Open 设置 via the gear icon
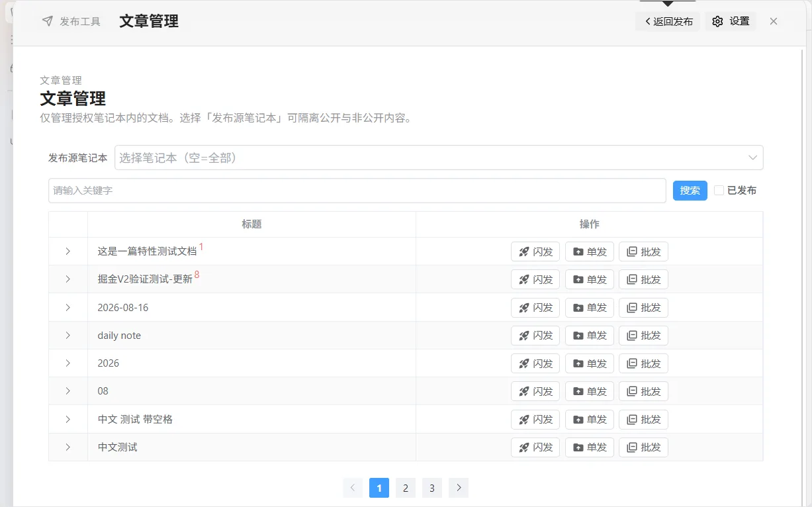This screenshot has height=507, width=812. click(x=717, y=22)
